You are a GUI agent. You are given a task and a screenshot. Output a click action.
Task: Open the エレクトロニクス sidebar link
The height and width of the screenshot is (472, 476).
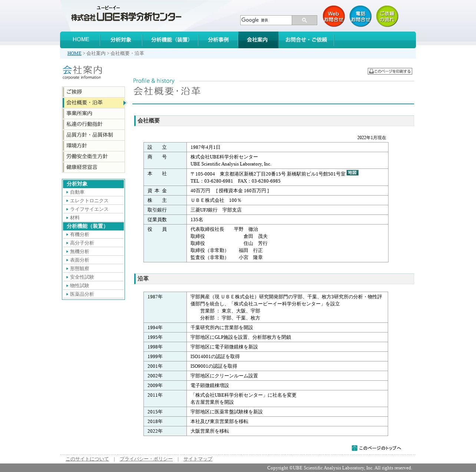(89, 201)
